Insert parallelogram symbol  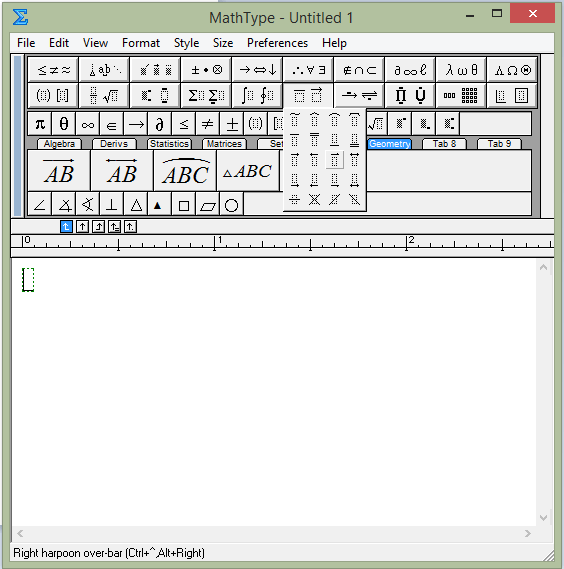(x=207, y=205)
